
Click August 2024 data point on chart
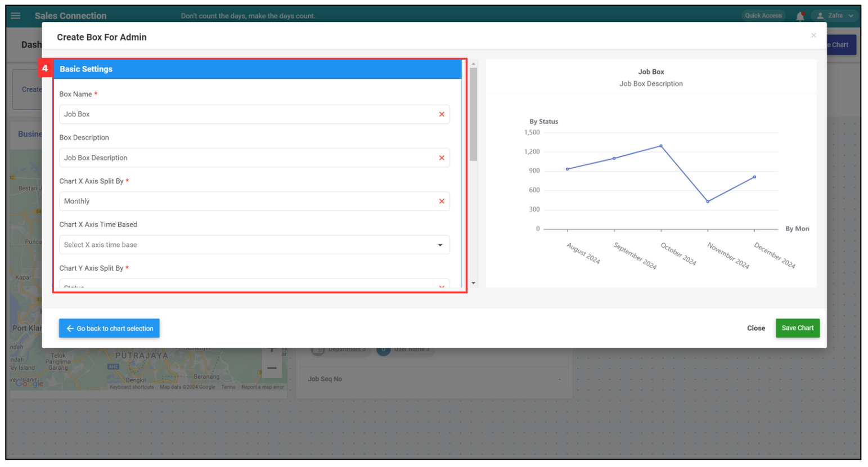(567, 169)
